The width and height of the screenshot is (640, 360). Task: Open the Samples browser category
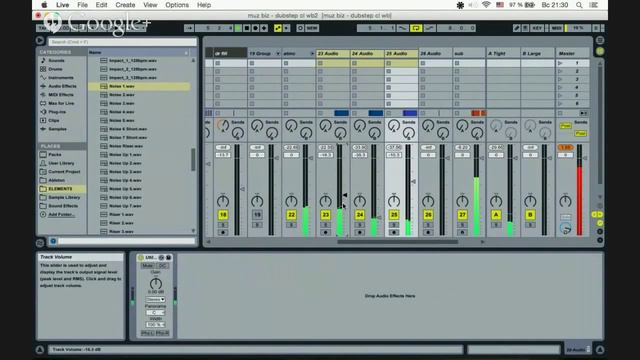(58, 129)
